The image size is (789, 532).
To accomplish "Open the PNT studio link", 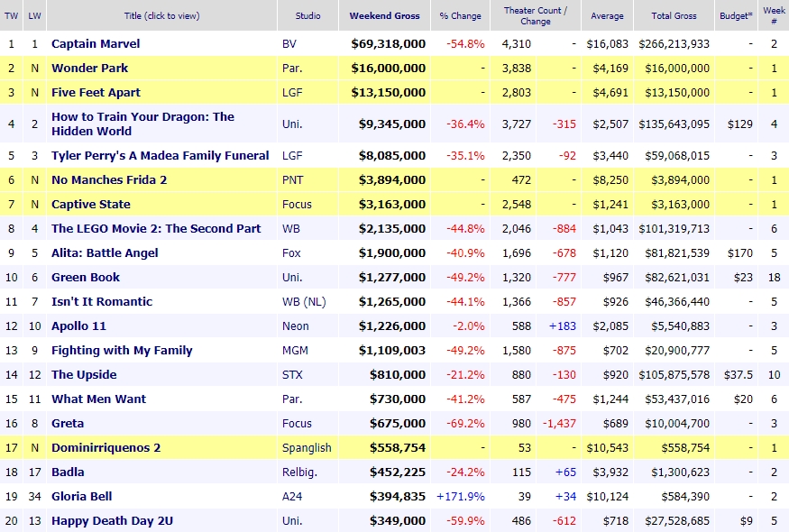I will [293, 179].
